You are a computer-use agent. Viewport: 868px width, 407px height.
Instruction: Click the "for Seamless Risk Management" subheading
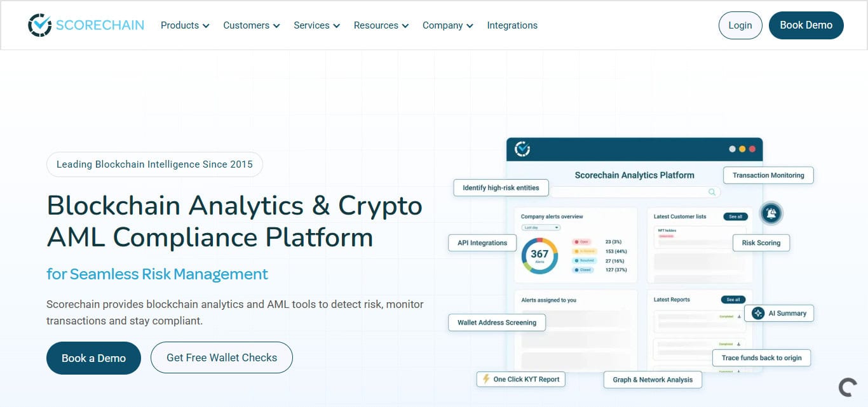click(158, 274)
